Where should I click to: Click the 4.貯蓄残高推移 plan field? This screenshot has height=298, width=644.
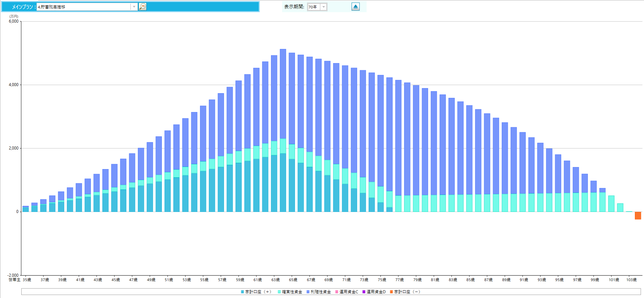[83, 7]
